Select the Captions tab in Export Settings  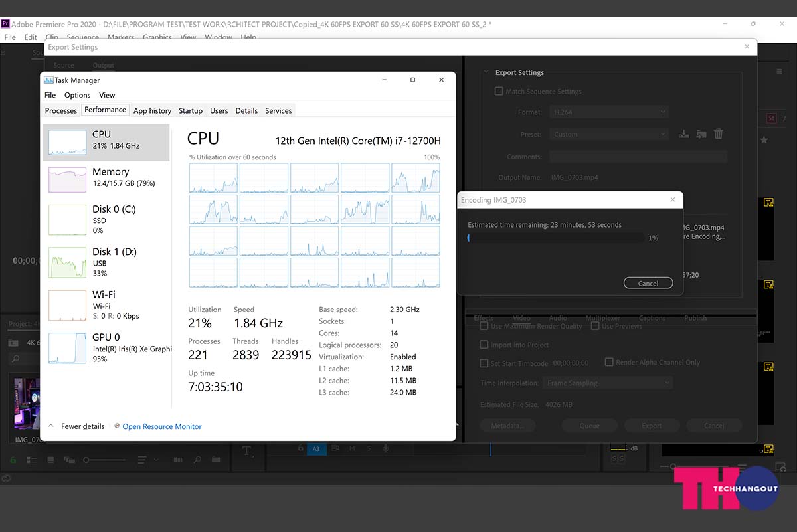click(652, 318)
